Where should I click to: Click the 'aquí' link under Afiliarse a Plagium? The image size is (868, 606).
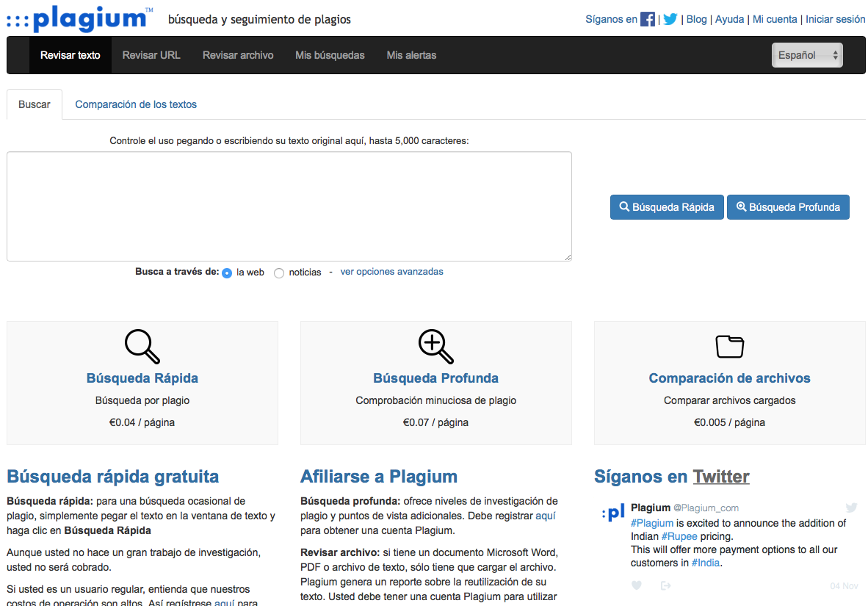[546, 516]
